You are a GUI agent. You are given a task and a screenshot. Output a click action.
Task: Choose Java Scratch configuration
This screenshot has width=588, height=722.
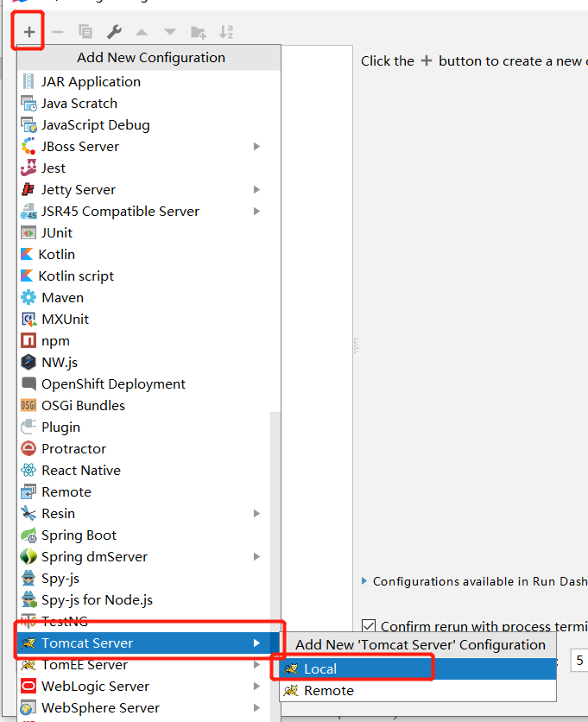pyautogui.click(x=149, y=103)
